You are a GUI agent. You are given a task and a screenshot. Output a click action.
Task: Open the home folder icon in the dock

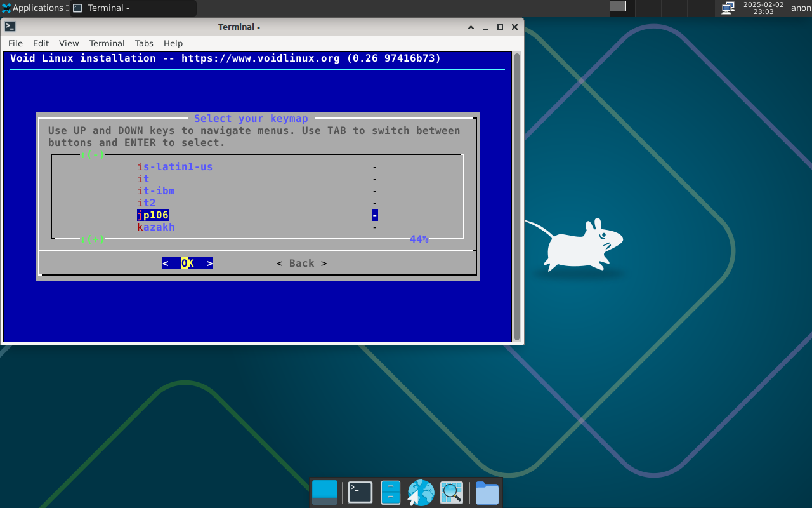[x=487, y=493]
